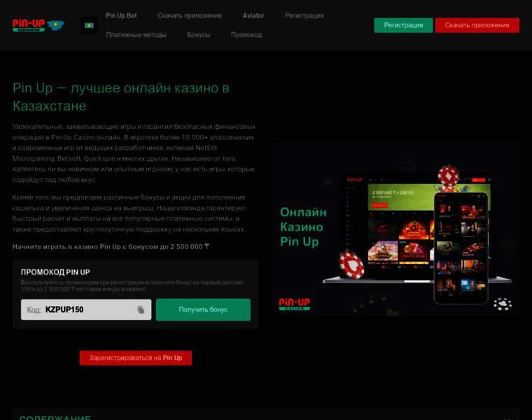Open Промокод menu item
Image resolution: width=532 pixels, height=420 pixels.
pos(246,34)
